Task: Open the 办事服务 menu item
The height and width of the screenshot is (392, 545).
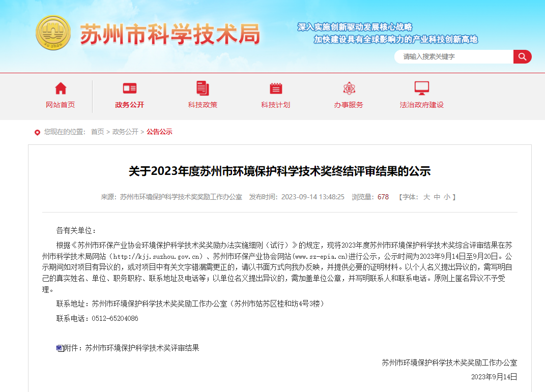Action: click(x=349, y=105)
